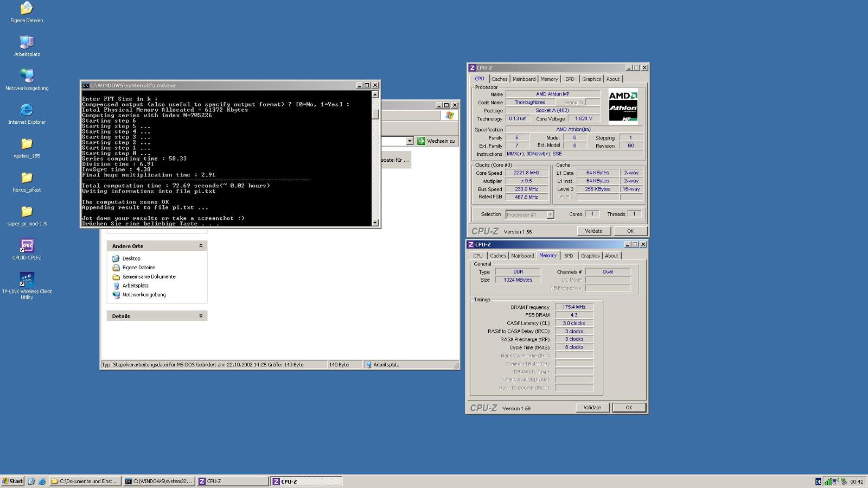
Task: Open the Explorer address bar dropdown
Action: (x=410, y=141)
